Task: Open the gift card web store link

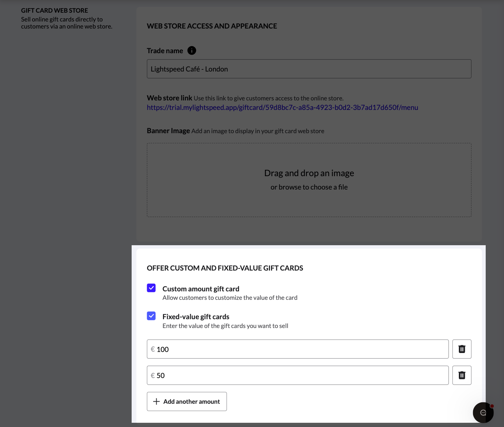Action: [282, 107]
